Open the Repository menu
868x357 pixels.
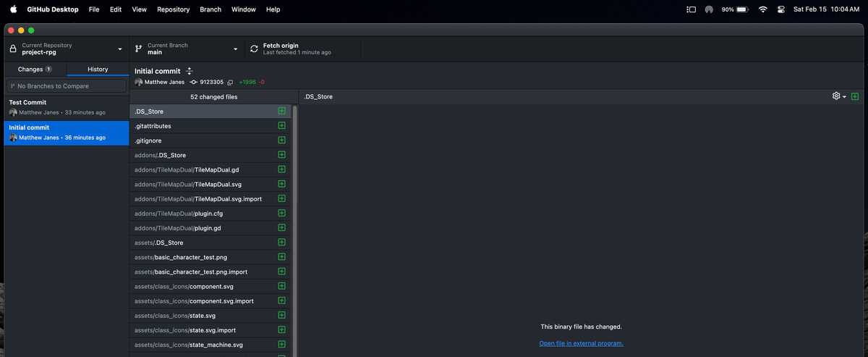coord(173,9)
